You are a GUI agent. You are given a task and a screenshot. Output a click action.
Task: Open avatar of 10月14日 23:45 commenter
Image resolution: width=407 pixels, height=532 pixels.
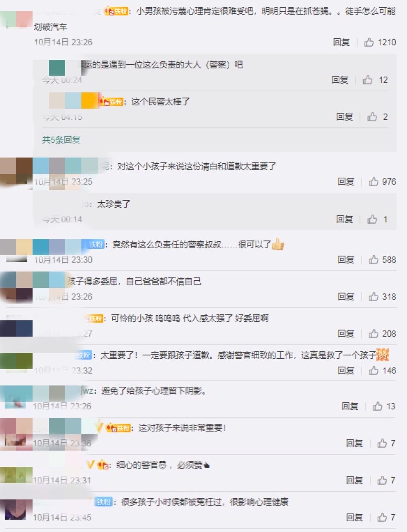pyautogui.click(x=15, y=509)
